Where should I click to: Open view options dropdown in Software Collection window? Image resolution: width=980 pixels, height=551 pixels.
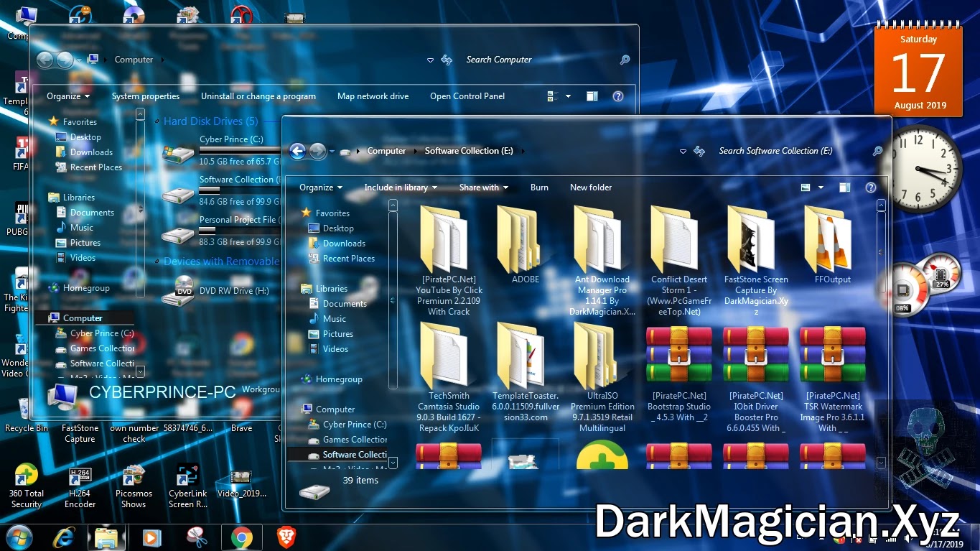[821, 187]
